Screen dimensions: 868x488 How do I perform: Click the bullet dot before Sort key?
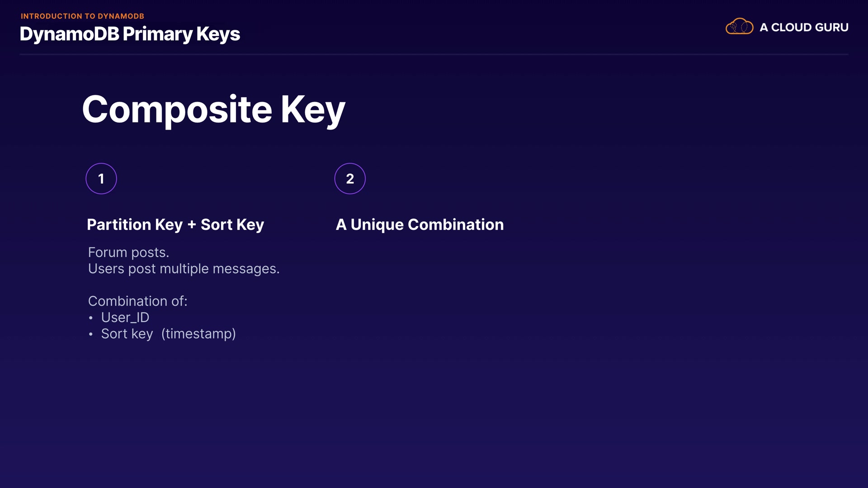pyautogui.click(x=91, y=334)
